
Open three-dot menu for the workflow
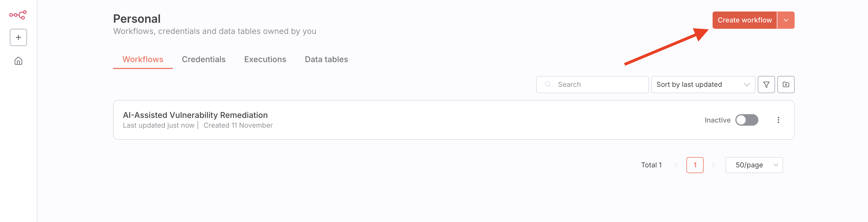(778, 120)
